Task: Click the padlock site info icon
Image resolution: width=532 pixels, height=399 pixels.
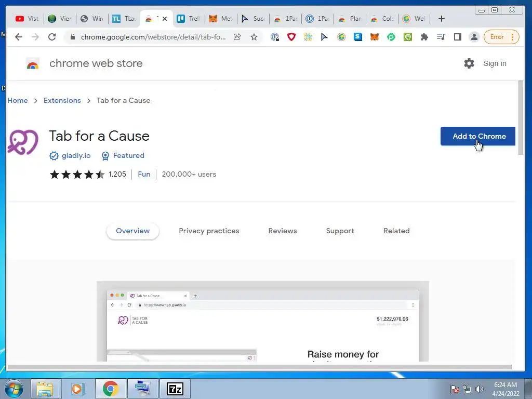Action: 73,37
